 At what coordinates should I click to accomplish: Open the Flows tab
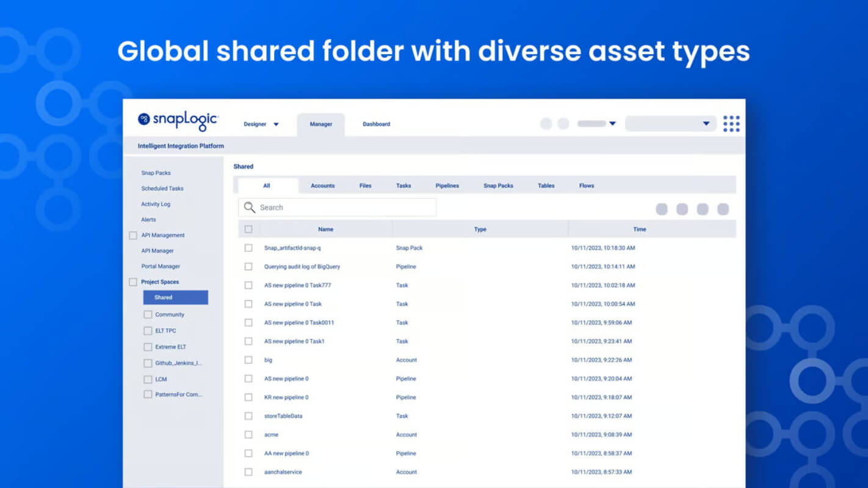pyautogui.click(x=587, y=186)
